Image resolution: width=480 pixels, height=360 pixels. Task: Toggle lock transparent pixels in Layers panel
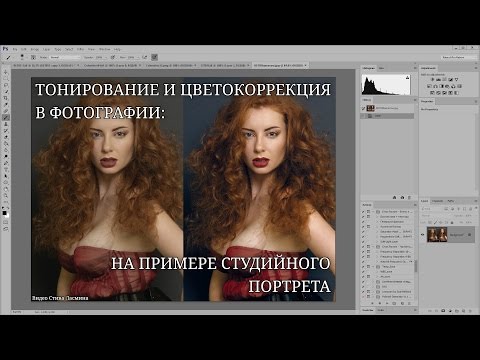pos(431,222)
